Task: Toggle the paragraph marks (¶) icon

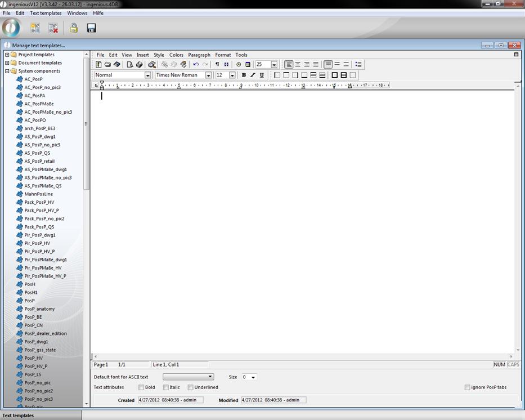Action: [217, 65]
